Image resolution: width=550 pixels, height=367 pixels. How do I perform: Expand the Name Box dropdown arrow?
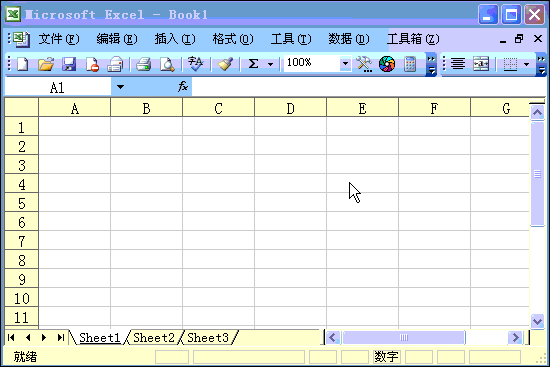click(x=120, y=87)
